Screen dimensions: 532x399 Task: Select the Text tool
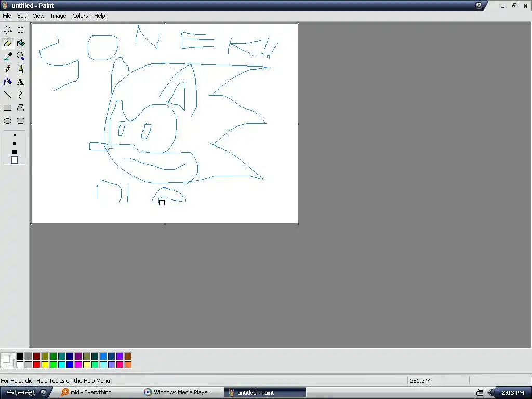pyautogui.click(x=21, y=82)
